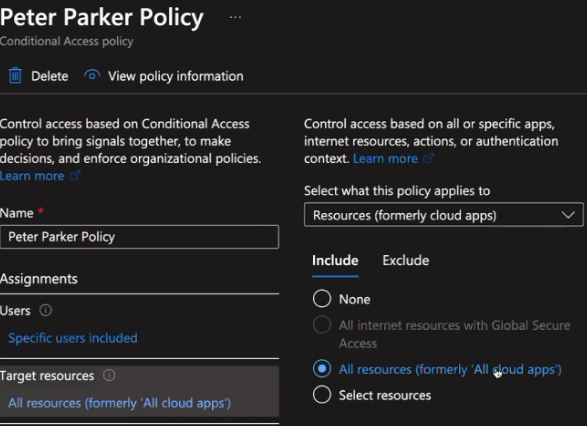The width and height of the screenshot is (587, 426).
Task: Select the All resources radio button
Action: click(322, 369)
